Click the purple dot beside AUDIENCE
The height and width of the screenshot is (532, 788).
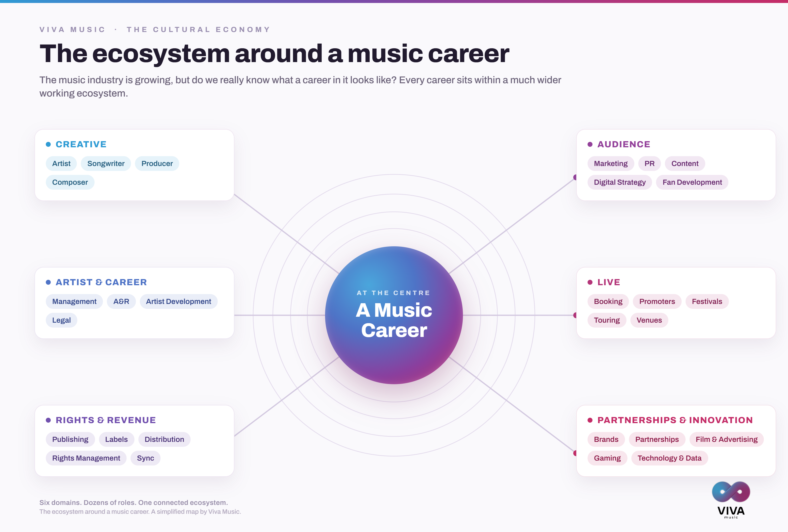point(590,144)
